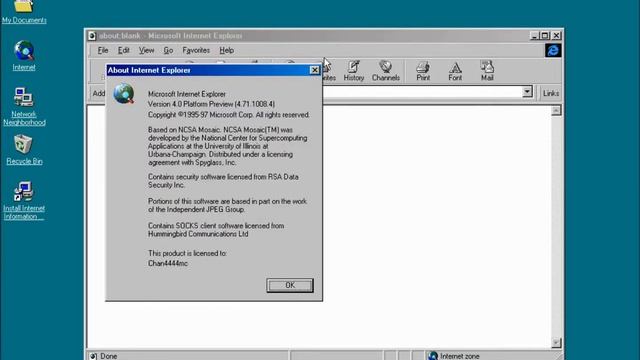The height and width of the screenshot is (360, 640).
Task: Open the Help menu
Action: (x=227, y=50)
